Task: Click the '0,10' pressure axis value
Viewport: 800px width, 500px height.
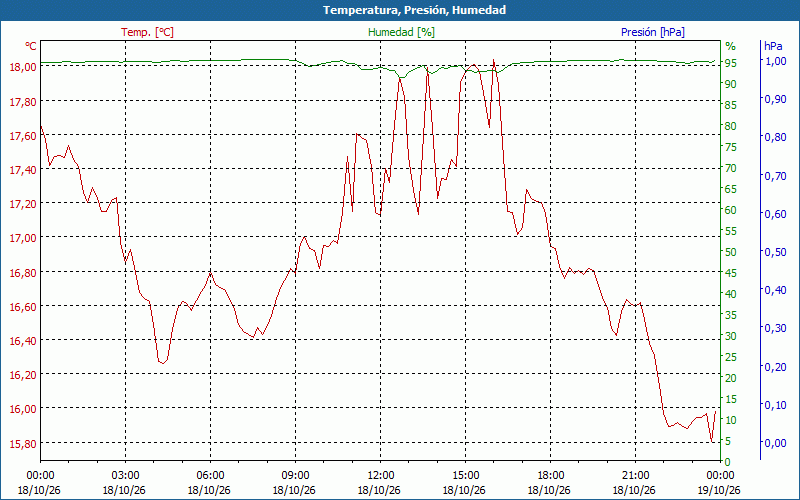Action: pos(776,405)
